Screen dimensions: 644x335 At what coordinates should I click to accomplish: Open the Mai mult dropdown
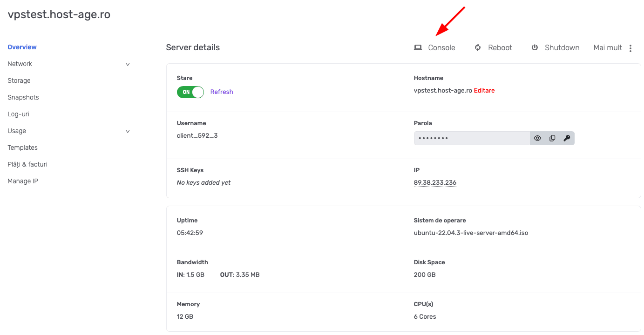coord(608,47)
